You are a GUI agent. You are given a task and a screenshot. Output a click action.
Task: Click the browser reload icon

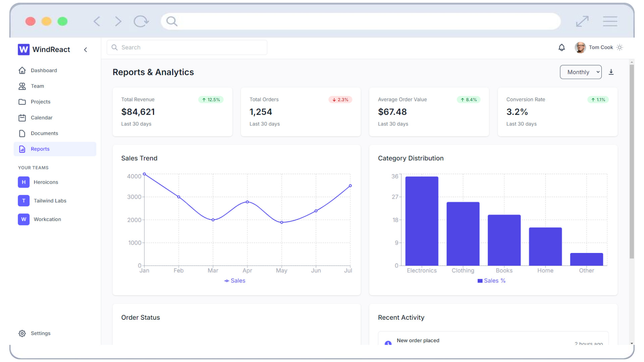coord(141,21)
